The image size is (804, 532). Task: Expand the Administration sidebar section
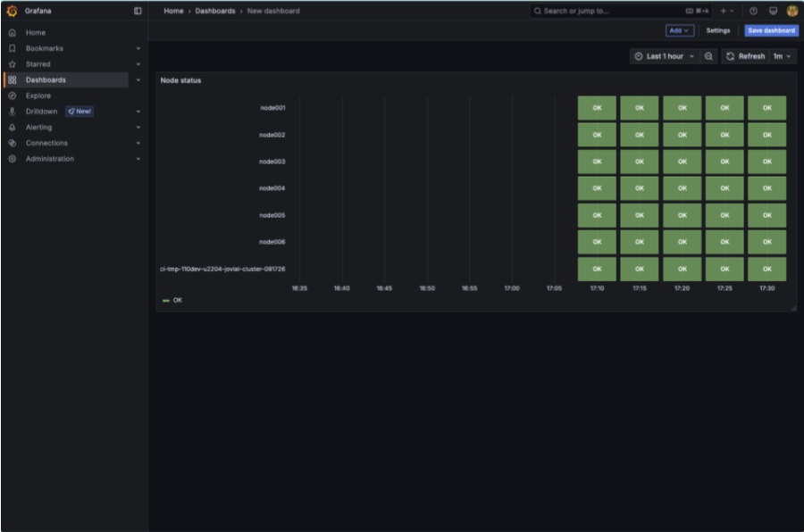pos(138,159)
